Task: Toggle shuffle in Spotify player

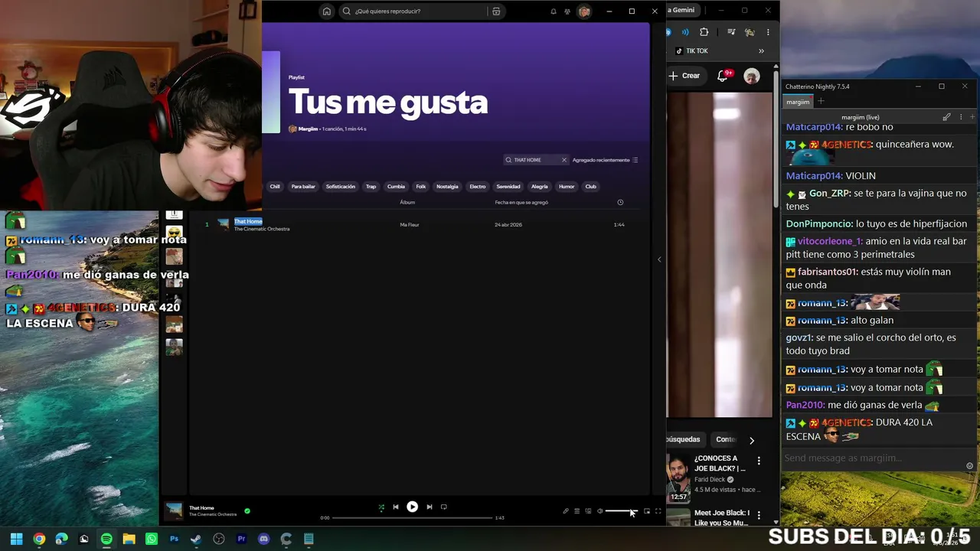Action: tap(381, 507)
